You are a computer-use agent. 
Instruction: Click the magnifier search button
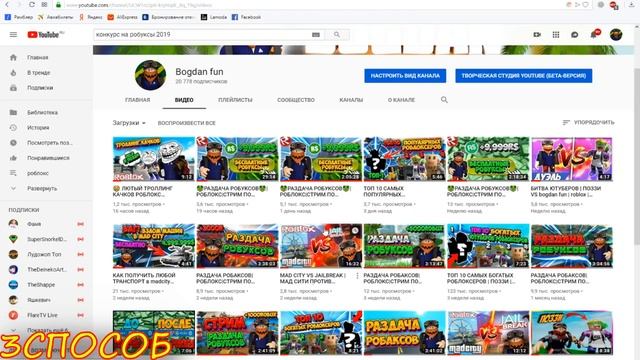coord(337,35)
